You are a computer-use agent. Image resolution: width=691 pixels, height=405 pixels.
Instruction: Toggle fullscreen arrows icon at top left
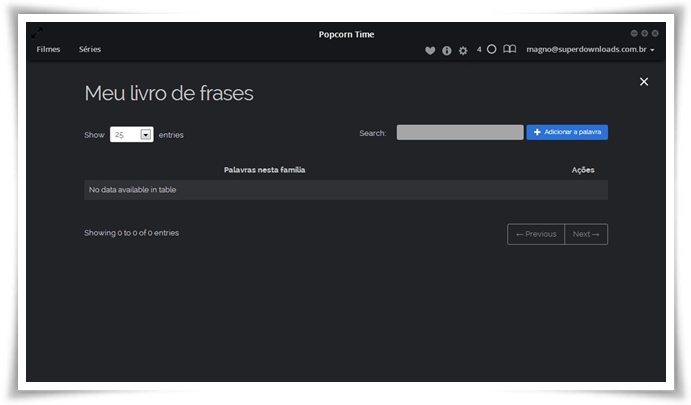pyautogui.click(x=37, y=33)
